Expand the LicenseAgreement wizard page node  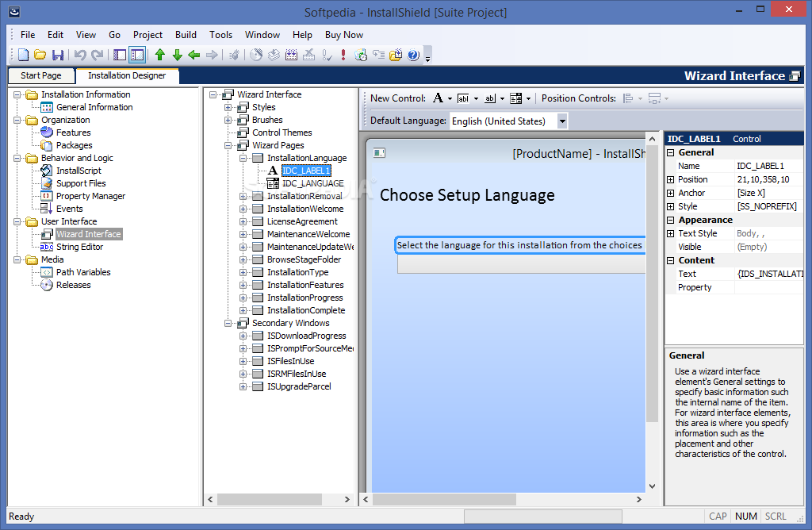243,221
